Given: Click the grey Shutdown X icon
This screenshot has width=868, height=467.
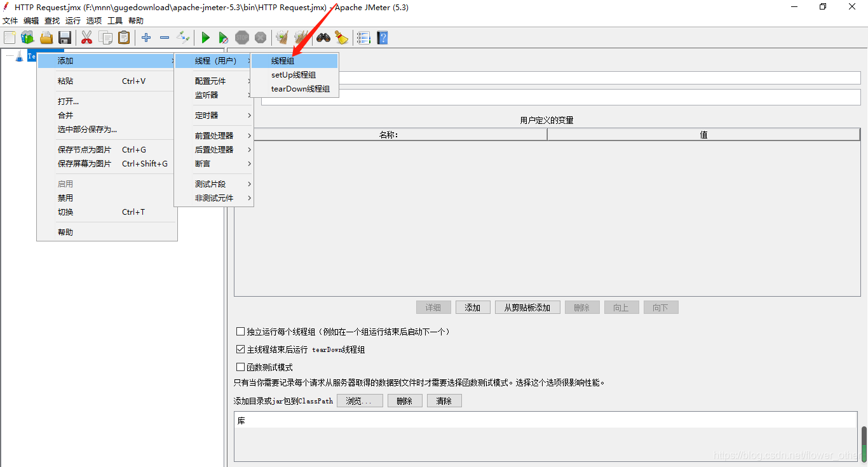Looking at the screenshot, I should click(261, 37).
